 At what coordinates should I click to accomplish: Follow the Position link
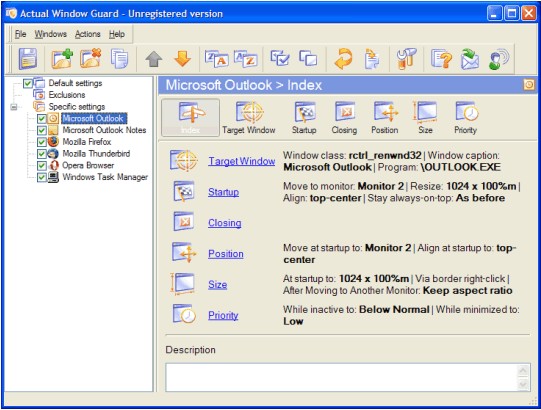point(226,254)
